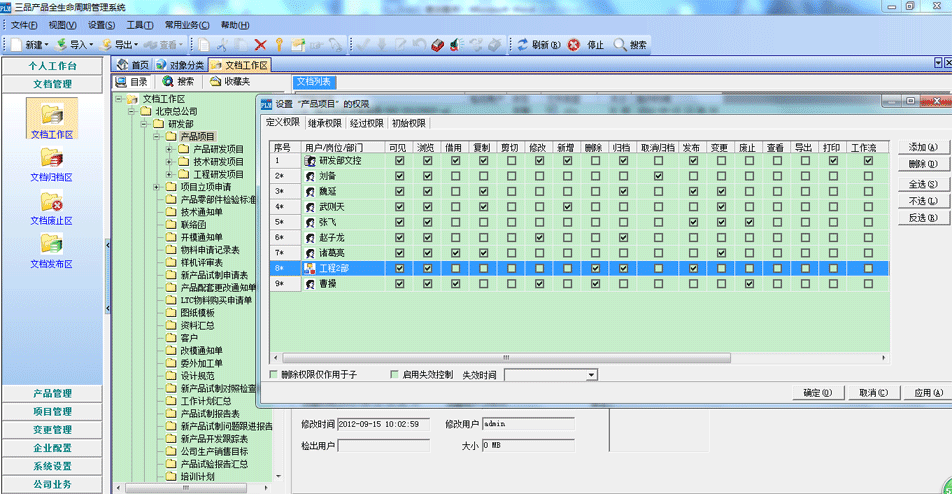Click the 停止 stop toolbar icon
The height and width of the screenshot is (494, 952).
point(574,45)
